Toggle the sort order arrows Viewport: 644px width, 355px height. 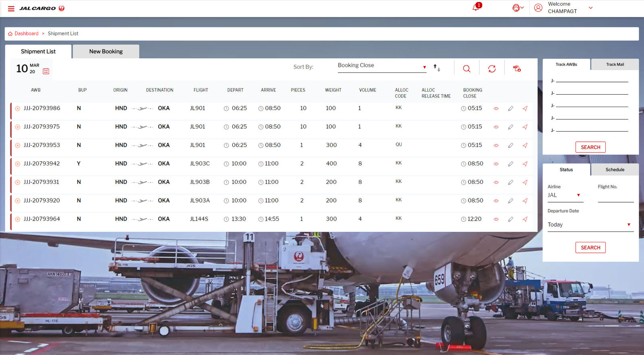point(437,68)
